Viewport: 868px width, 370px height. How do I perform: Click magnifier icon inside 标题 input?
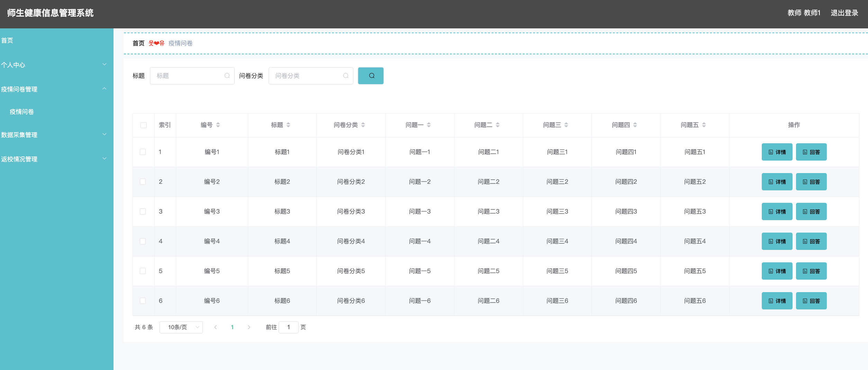click(x=227, y=76)
